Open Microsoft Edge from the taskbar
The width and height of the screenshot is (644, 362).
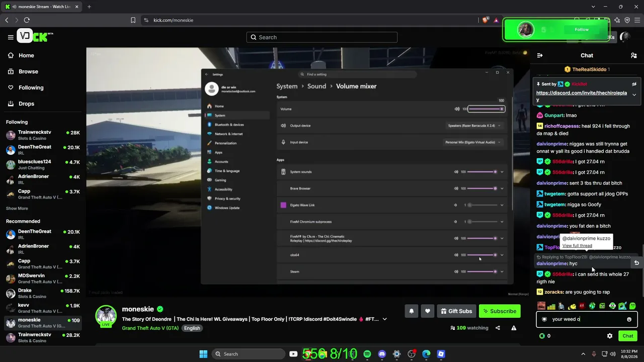pos(426,354)
